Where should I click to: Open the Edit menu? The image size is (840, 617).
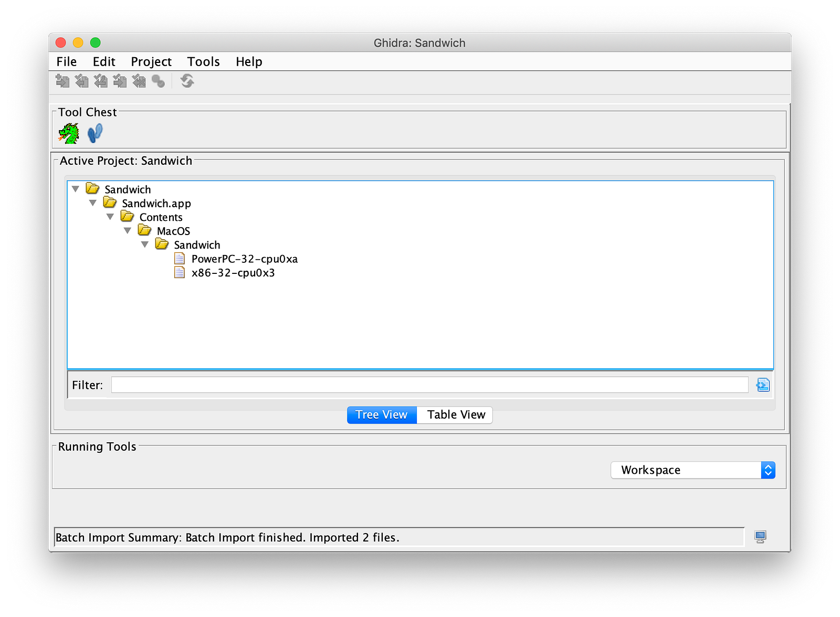pos(104,62)
